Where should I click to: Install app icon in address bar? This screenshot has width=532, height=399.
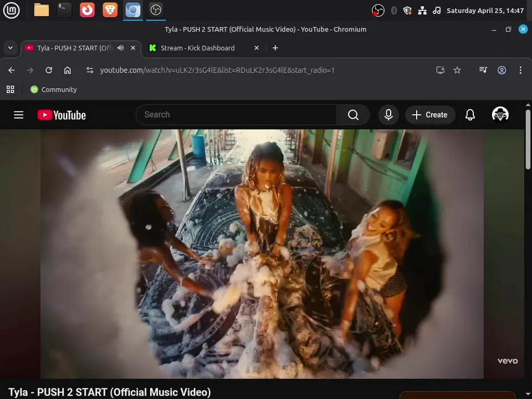(441, 70)
